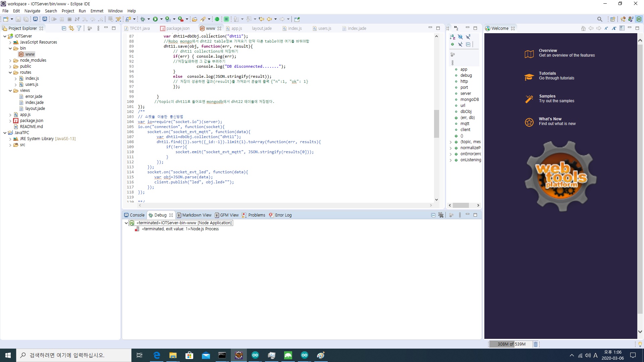Open the Project Explorer filter funnel icon
644x362 pixels.
[x=79, y=28]
